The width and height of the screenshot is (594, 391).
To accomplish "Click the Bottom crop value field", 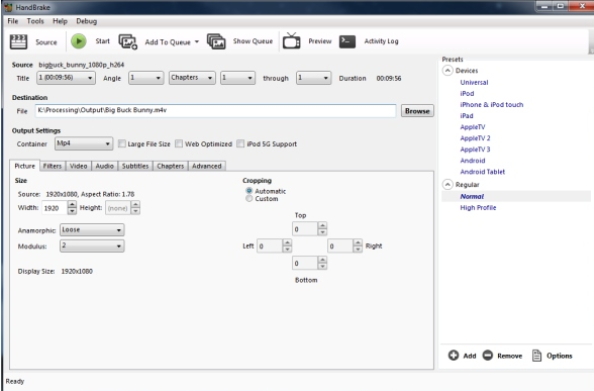I will point(305,263).
